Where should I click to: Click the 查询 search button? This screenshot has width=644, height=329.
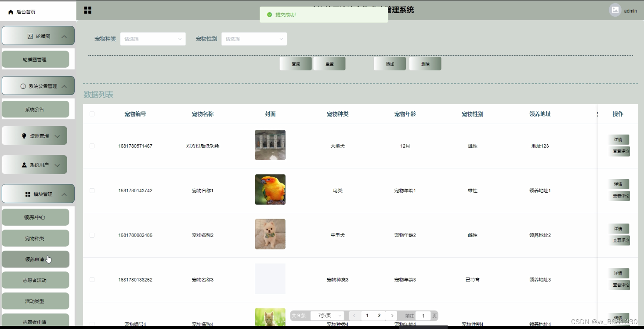click(296, 64)
